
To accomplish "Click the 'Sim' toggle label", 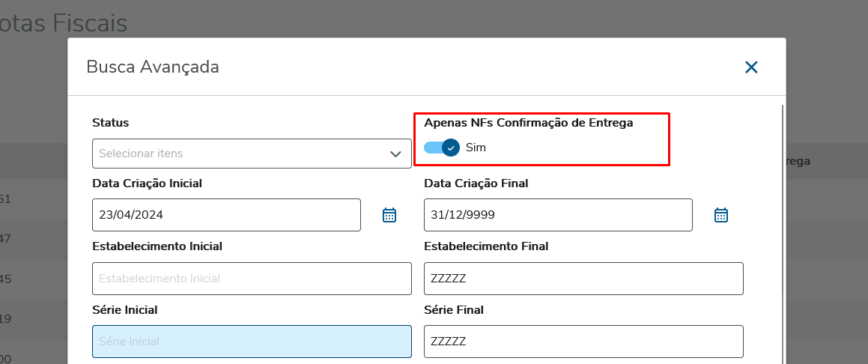I will point(476,148).
